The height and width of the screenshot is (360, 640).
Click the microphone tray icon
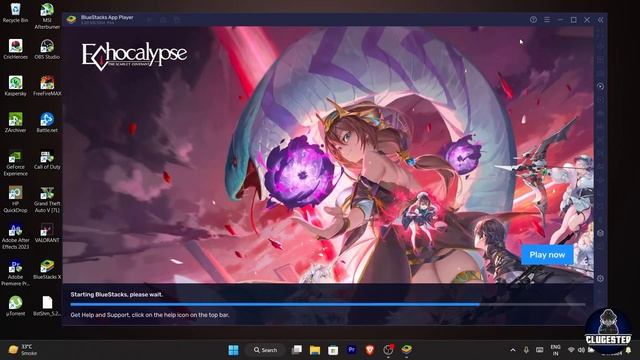tap(526, 350)
